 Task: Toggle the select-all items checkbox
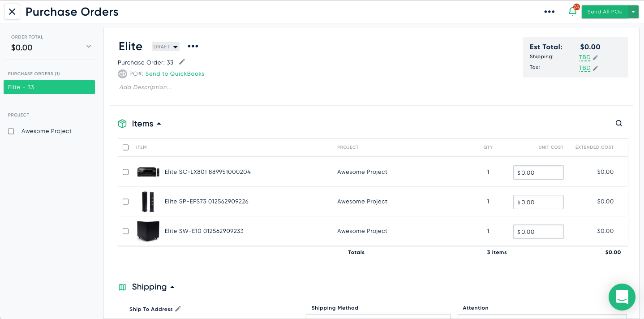[125, 147]
